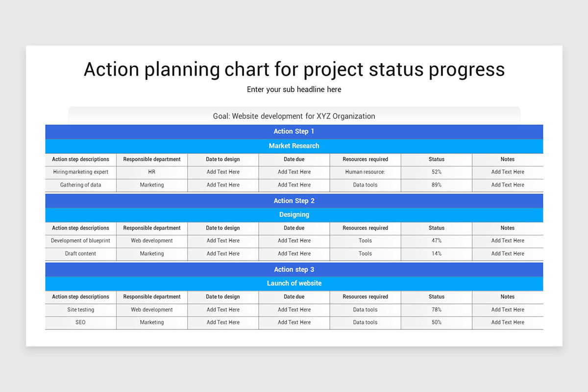Select the 'Human resource:' cell
Screen dimensions: 588x392
366,172
